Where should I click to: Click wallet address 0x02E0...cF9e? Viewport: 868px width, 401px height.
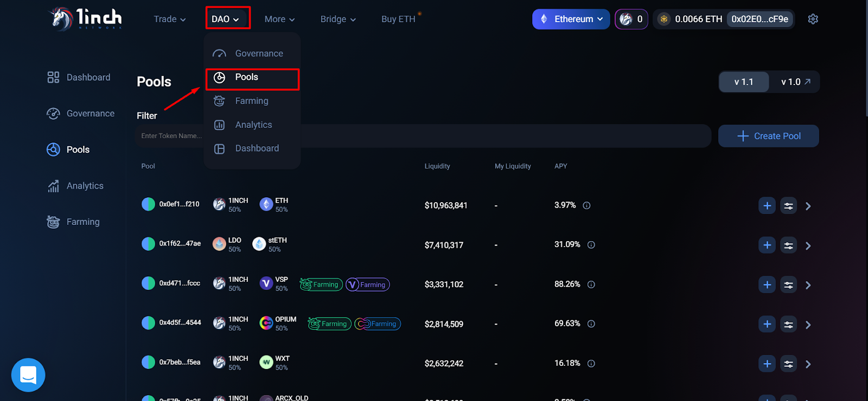759,19
